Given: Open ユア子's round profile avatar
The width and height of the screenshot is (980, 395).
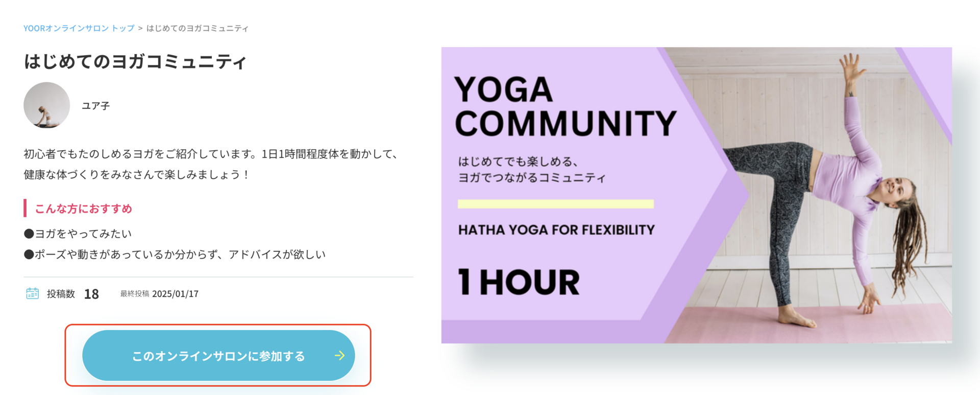Looking at the screenshot, I should point(46,105).
